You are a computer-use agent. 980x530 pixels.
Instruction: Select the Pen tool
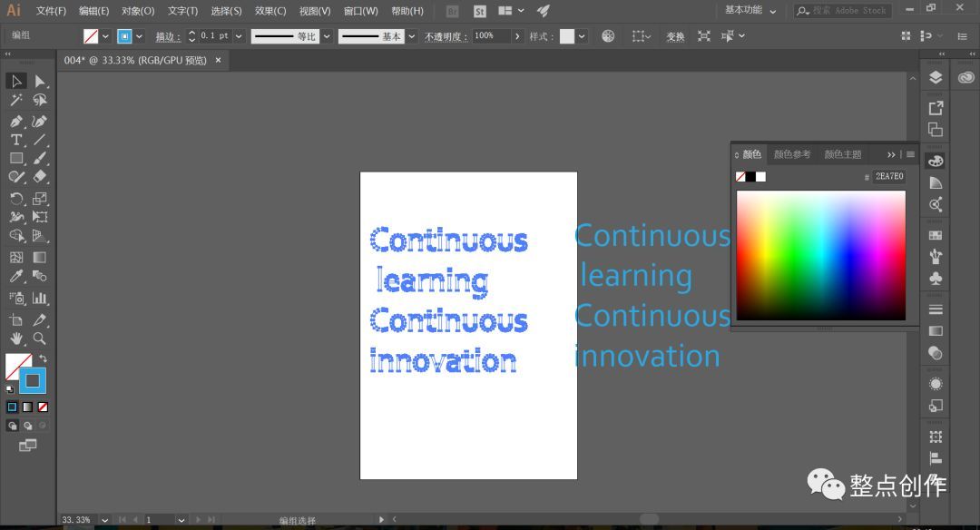16,122
